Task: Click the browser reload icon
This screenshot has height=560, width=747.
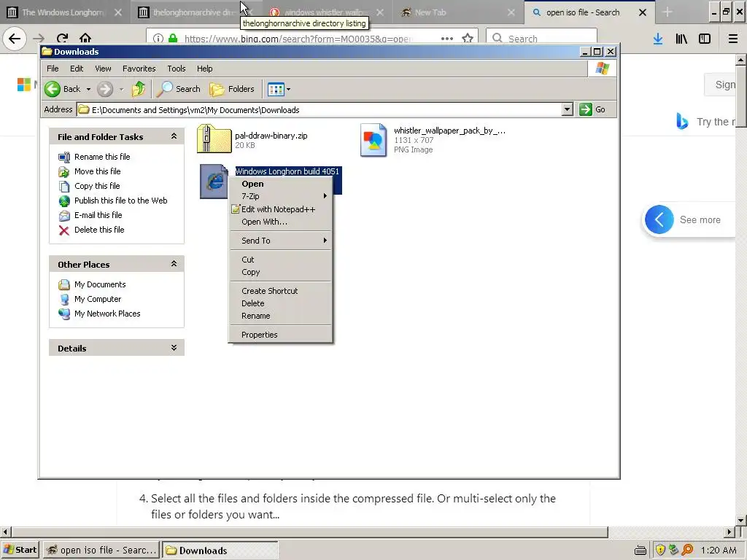Action: pyautogui.click(x=63, y=38)
